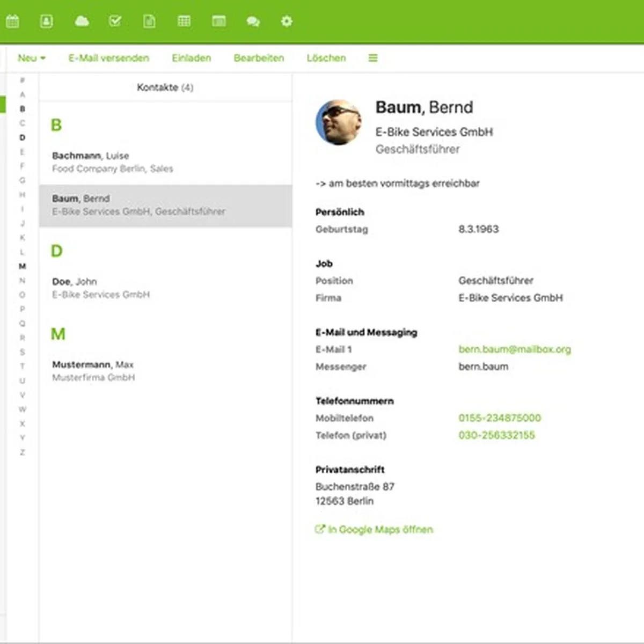Viewport: 644px width, 644px height.
Task: Jump to letter Z in alphabet index
Action: click(22, 452)
